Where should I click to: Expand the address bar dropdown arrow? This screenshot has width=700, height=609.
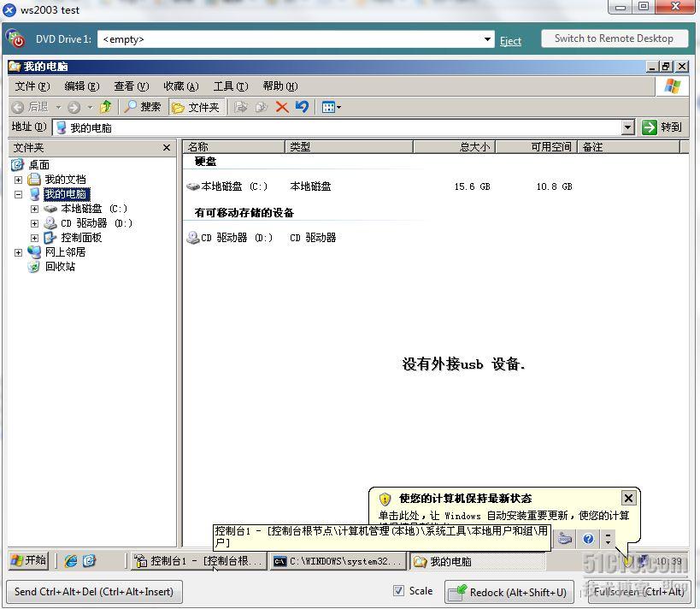tap(627, 127)
